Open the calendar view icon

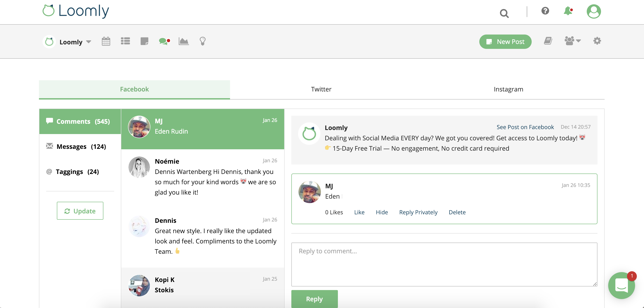[x=106, y=41]
